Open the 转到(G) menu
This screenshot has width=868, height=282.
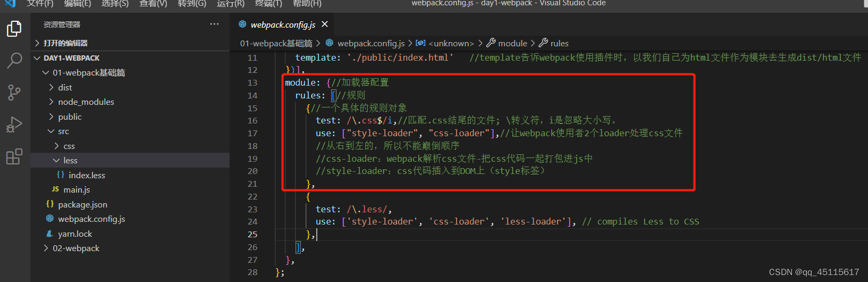[x=192, y=3]
